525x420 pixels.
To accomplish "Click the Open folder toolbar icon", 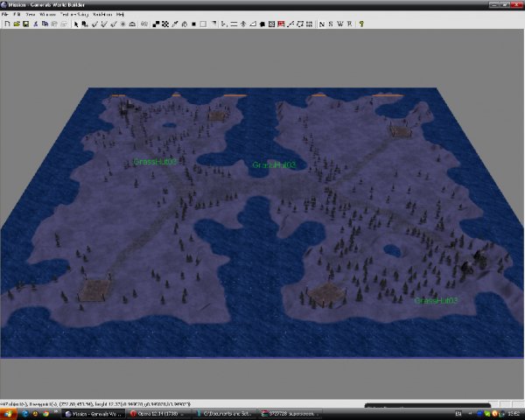I will [x=17, y=24].
